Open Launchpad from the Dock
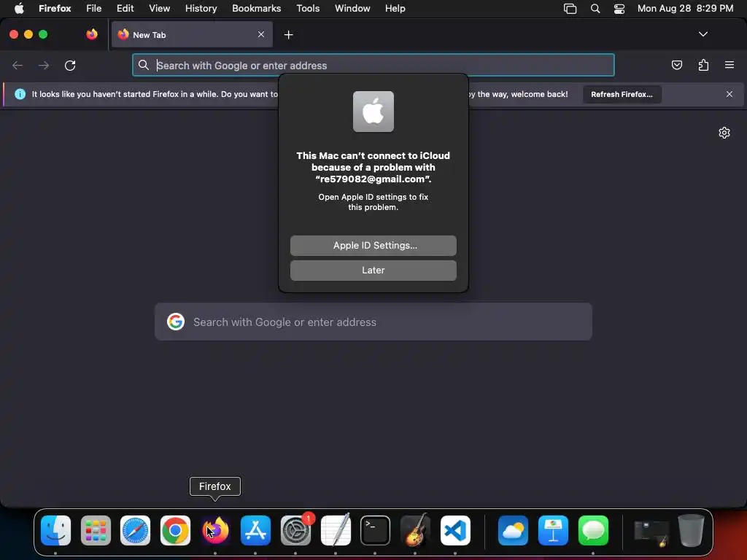Image resolution: width=747 pixels, height=560 pixels. 96,530
